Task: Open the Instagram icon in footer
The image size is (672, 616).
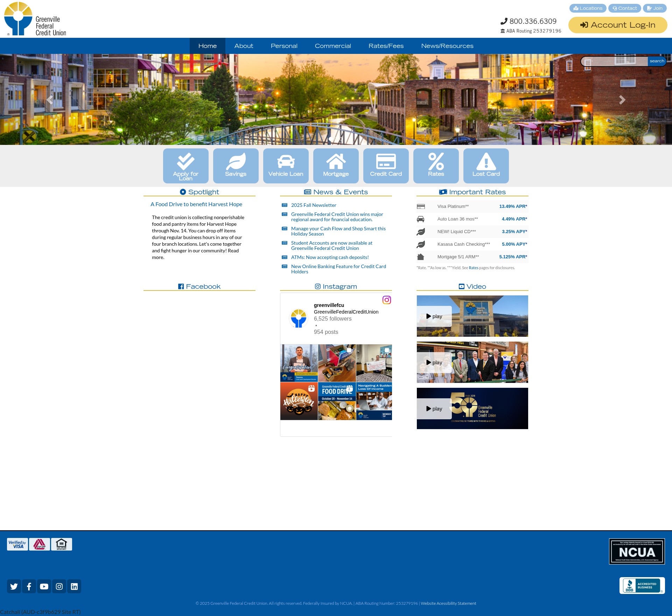Action: (x=59, y=586)
